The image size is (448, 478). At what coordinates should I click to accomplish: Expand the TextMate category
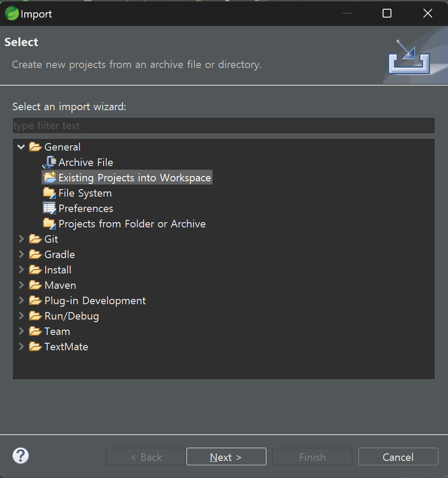click(x=21, y=346)
